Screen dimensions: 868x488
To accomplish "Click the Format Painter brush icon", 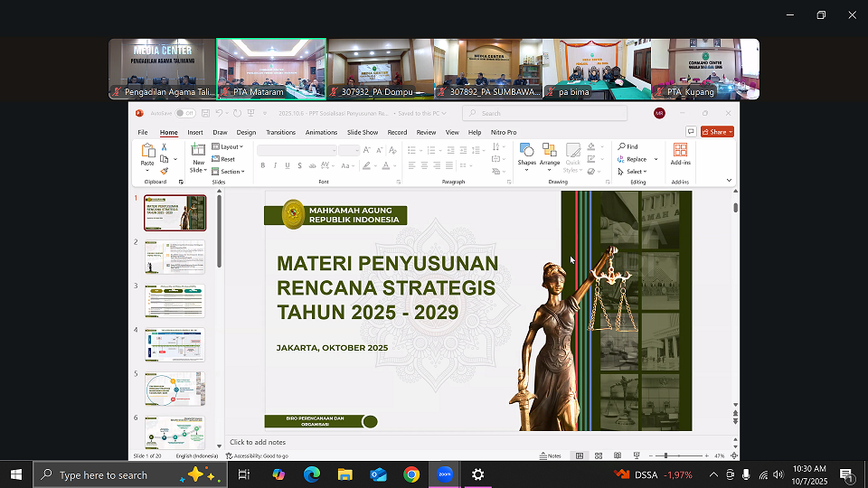I will coord(164,171).
